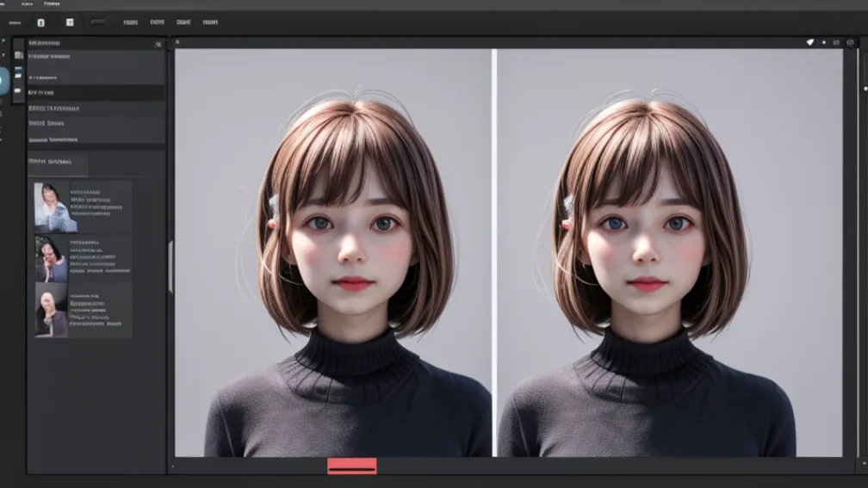Click the small white dot icon above canvas
The height and width of the screenshot is (488, 868).
point(824,42)
